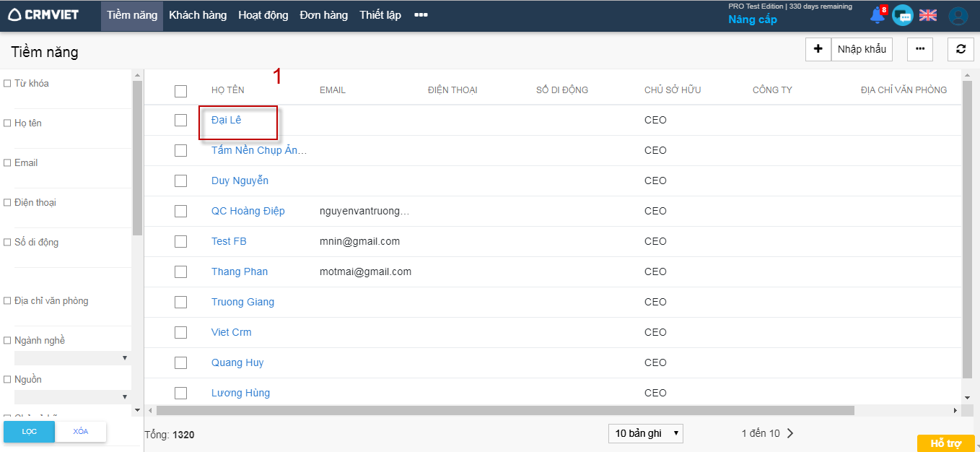Click the CRMVIET logo
980x452 pixels.
(x=43, y=14)
